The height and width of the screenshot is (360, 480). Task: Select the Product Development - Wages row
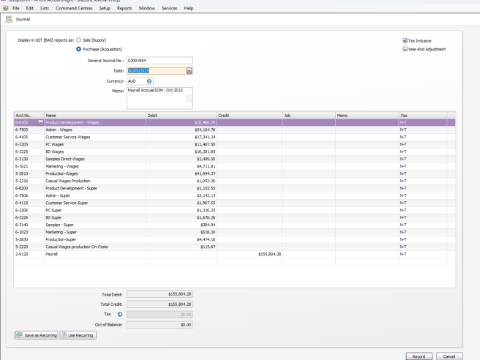234,122
